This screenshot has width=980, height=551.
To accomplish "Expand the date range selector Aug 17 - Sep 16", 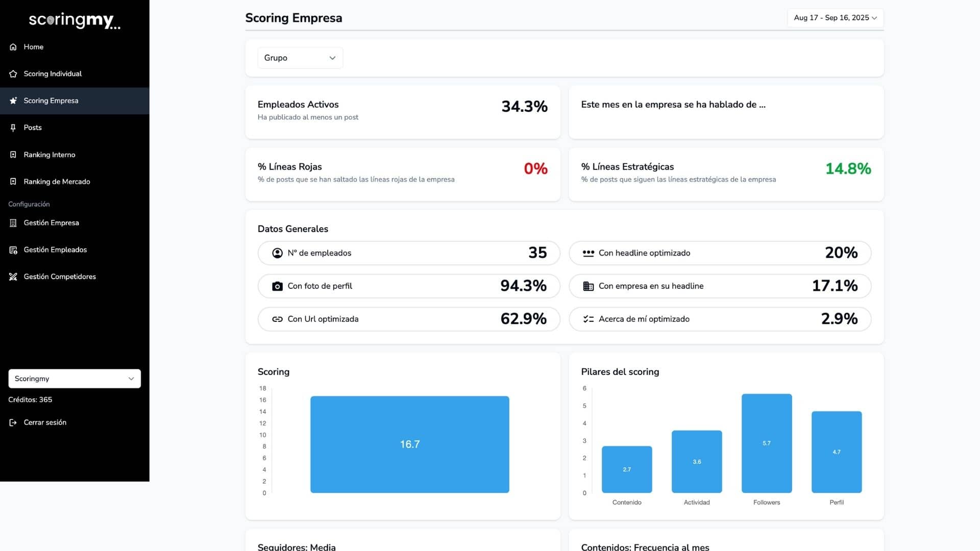I will [x=835, y=18].
